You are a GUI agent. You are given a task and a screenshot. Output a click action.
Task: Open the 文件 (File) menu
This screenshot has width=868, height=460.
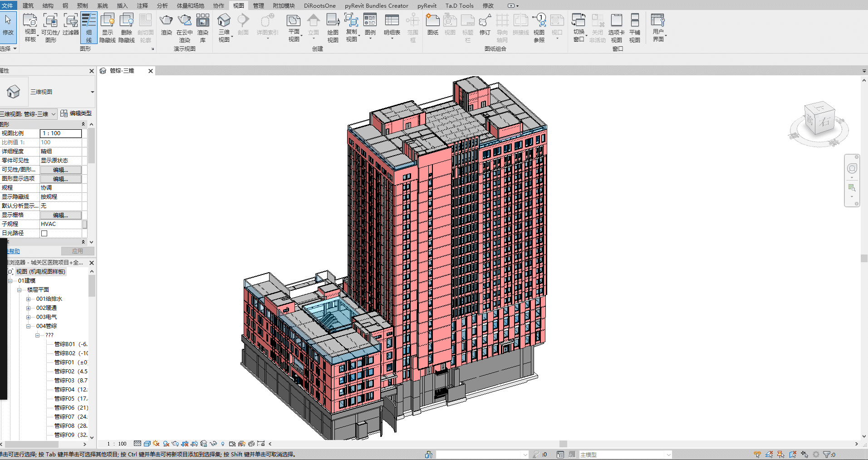8,5
